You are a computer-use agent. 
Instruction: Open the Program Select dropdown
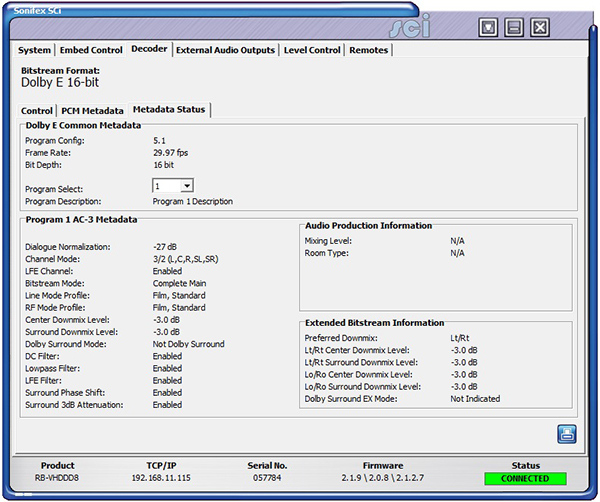pyautogui.click(x=187, y=186)
